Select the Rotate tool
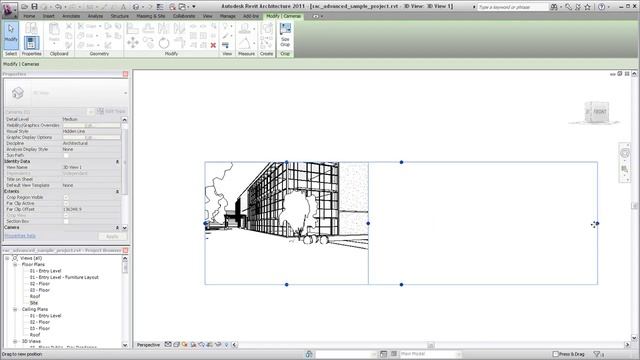This screenshot has width=640, height=360. click(x=164, y=42)
